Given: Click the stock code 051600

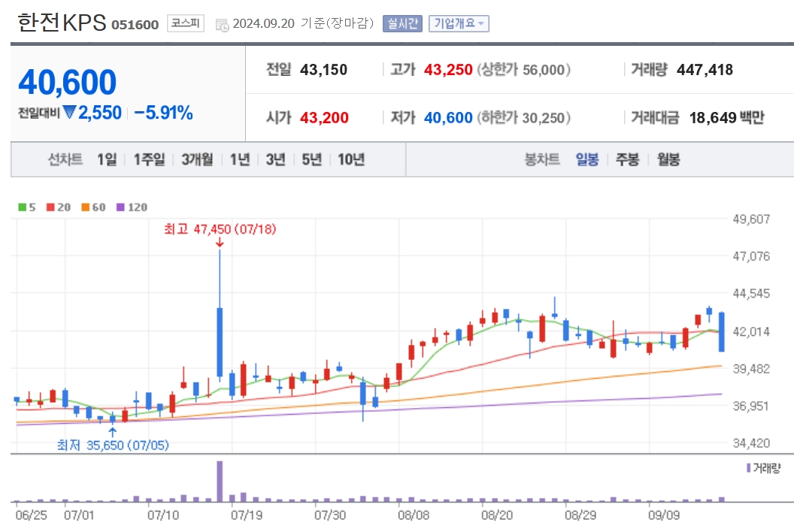Looking at the screenshot, I should click(135, 24).
